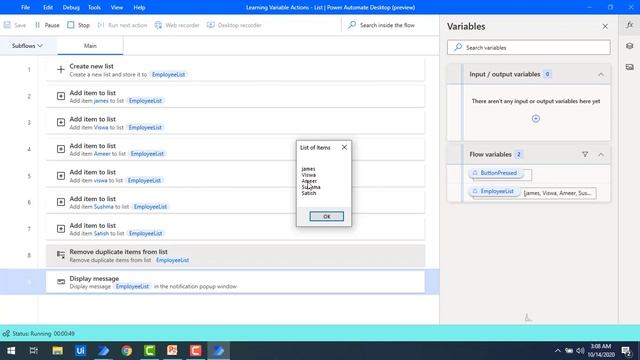
Task: Select Remove duplicate items from list action
Action: (x=235, y=256)
